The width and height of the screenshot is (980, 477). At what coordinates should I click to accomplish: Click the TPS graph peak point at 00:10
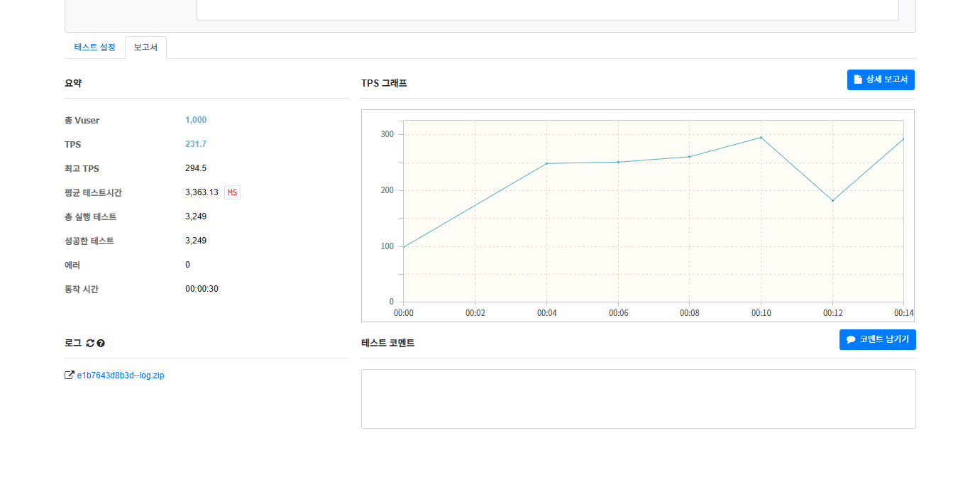(x=761, y=138)
